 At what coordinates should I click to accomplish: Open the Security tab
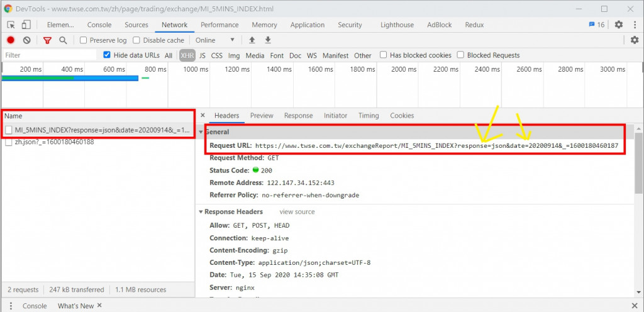(x=350, y=25)
